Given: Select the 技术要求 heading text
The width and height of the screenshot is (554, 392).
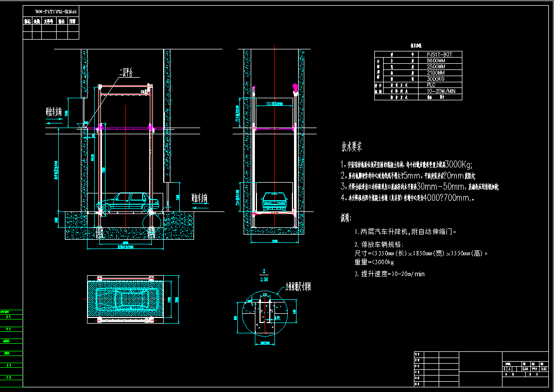Looking at the screenshot, I should [x=352, y=147].
